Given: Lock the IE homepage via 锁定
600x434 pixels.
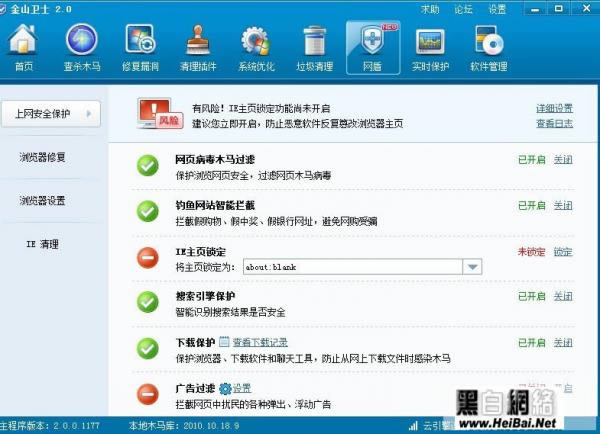Looking at the screenshot, I should [563, 252].
